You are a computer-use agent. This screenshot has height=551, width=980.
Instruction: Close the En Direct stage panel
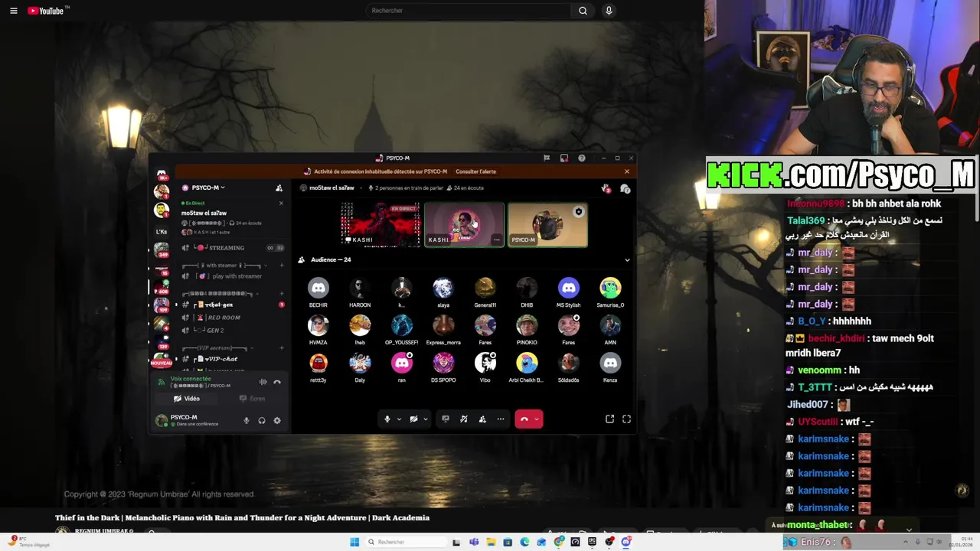point(281,204)
